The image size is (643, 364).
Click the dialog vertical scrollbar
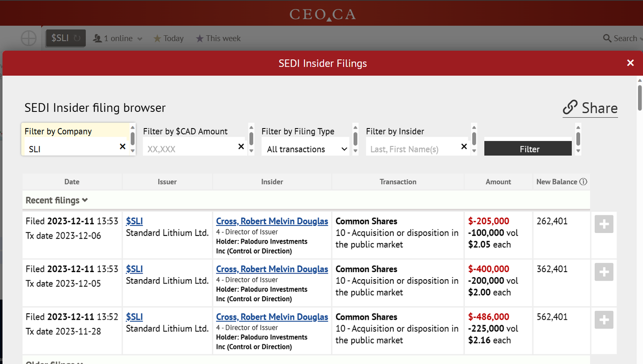click(x=639, y=98)
